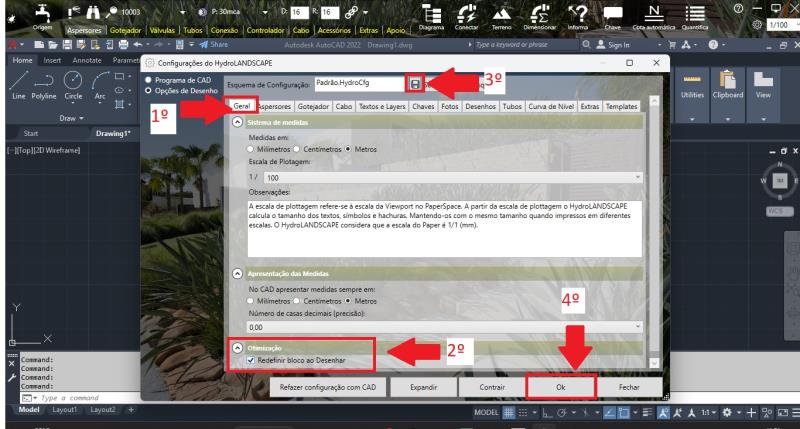This screenshot has width=800, height=429.
Task: Click the Fechar button
Action: pyautogui.click(x=629, y=387)
